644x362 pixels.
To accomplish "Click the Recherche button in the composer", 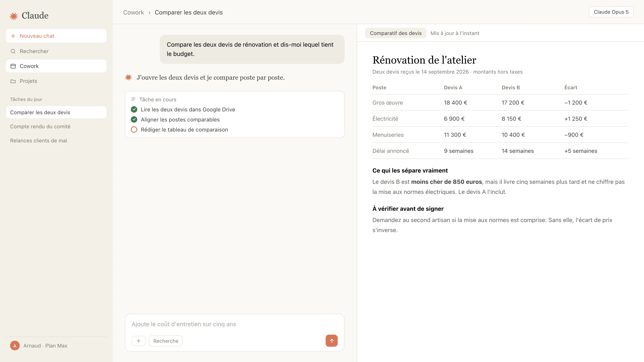I will [166, 341].
